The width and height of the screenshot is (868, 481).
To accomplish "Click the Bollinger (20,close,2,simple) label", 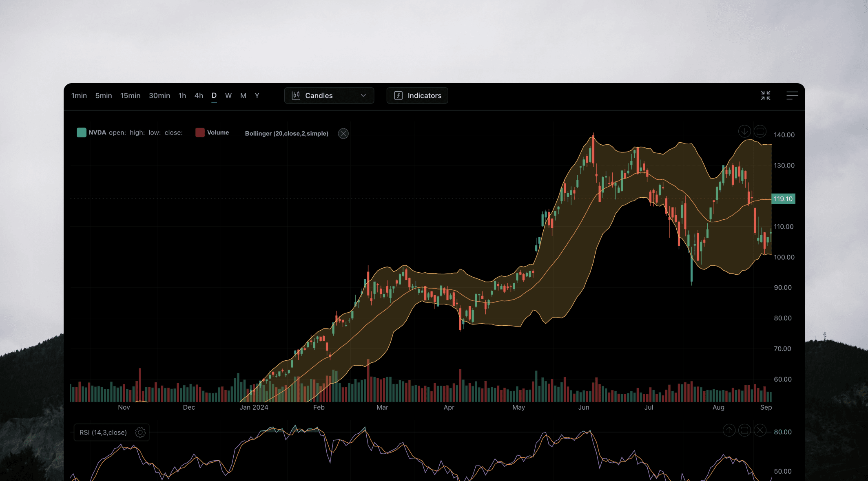I will click(x=287, y=133).
